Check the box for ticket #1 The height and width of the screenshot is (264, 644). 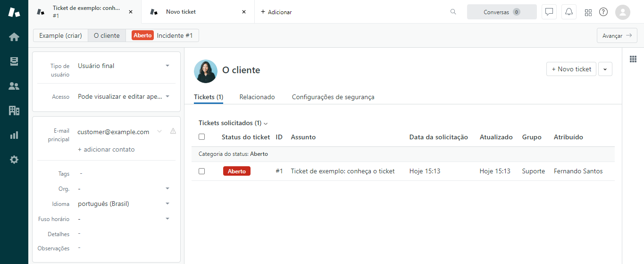pyautogui.click(x=202, y=171)
